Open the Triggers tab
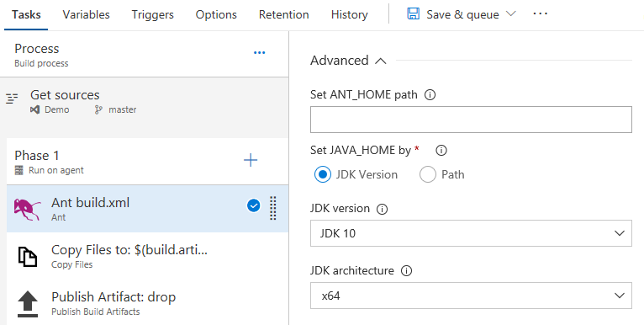644x325 pixels. click(x=153, y=15)
